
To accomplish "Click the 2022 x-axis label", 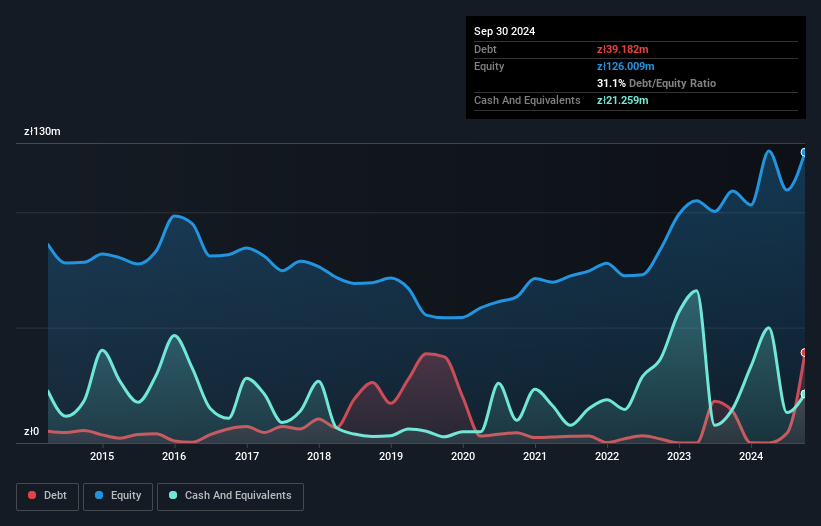I will [x=607, y=456].
